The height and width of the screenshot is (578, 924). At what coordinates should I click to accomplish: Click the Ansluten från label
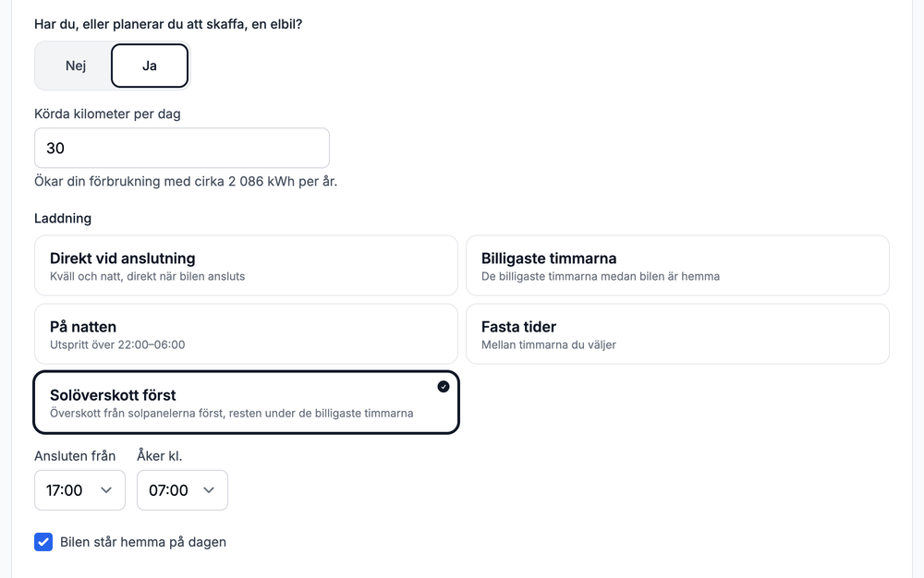(x=75, y=455)
